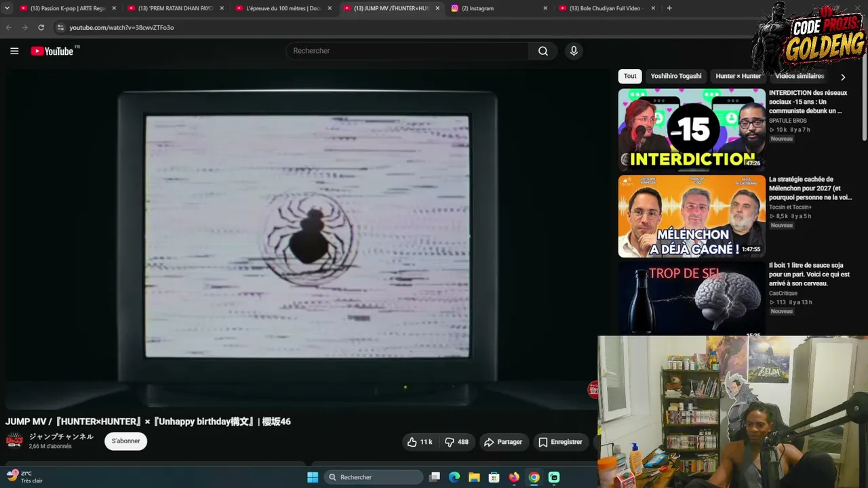The image size is (868, 488).
Task: Open the weather widget showing 21°C
Action: 24,476
